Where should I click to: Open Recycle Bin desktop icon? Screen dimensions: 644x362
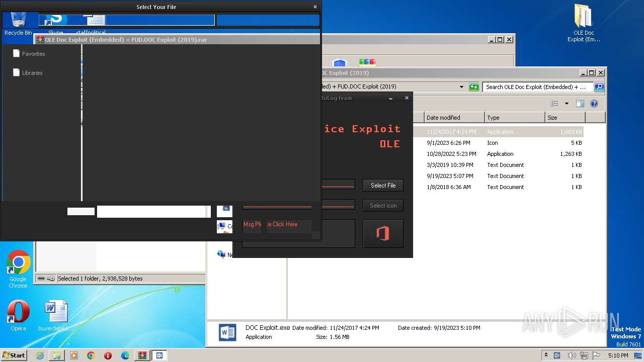(x=18, y=24)
